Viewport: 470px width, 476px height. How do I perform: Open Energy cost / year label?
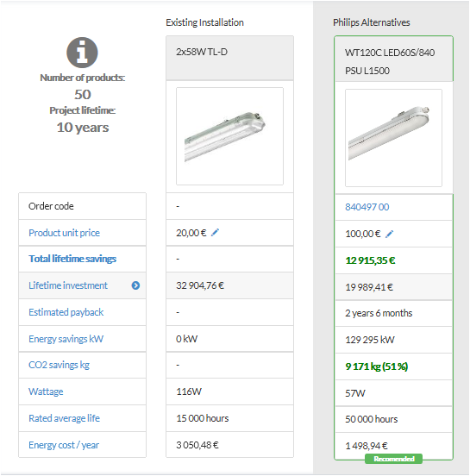pos(64,445)
